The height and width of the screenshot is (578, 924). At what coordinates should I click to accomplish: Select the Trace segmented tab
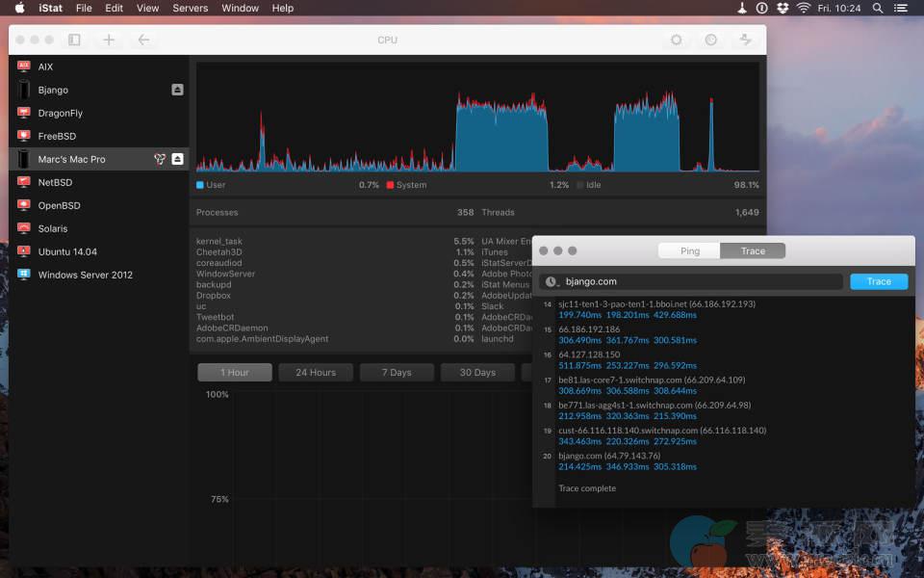click(x=753, y=250)
